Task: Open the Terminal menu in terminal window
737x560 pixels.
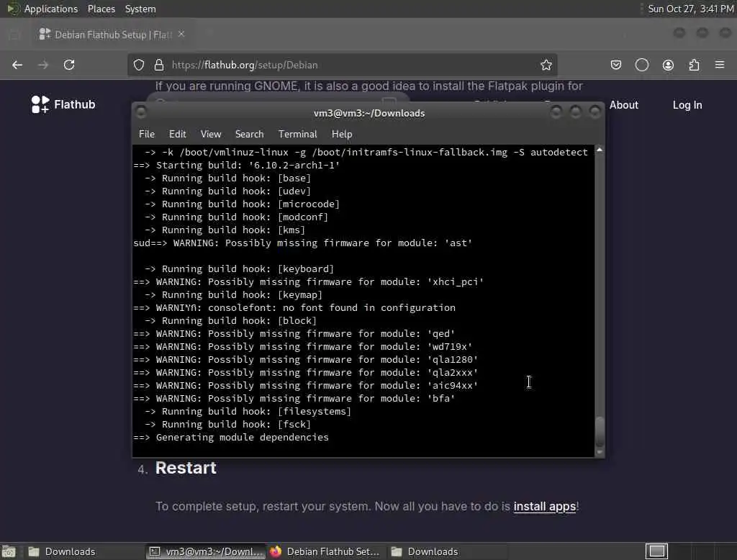Action: 297,134
